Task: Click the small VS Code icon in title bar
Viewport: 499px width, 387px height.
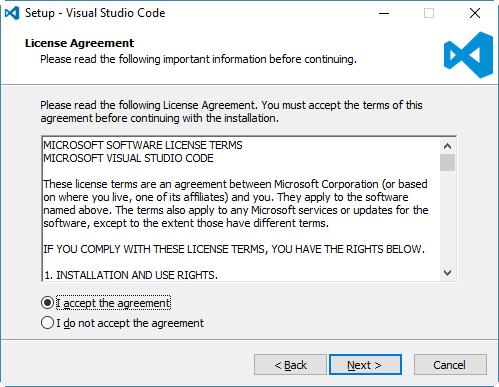Action: point(12,13)
